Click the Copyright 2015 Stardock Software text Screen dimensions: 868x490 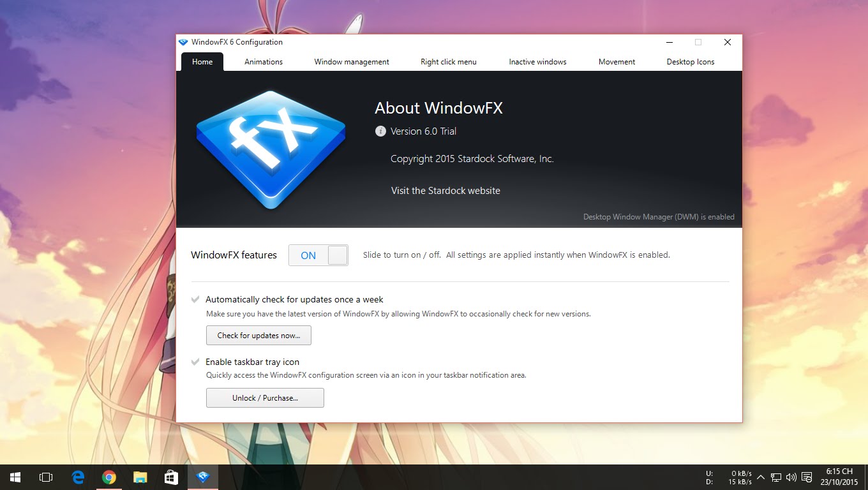click(x=472, y=159)
